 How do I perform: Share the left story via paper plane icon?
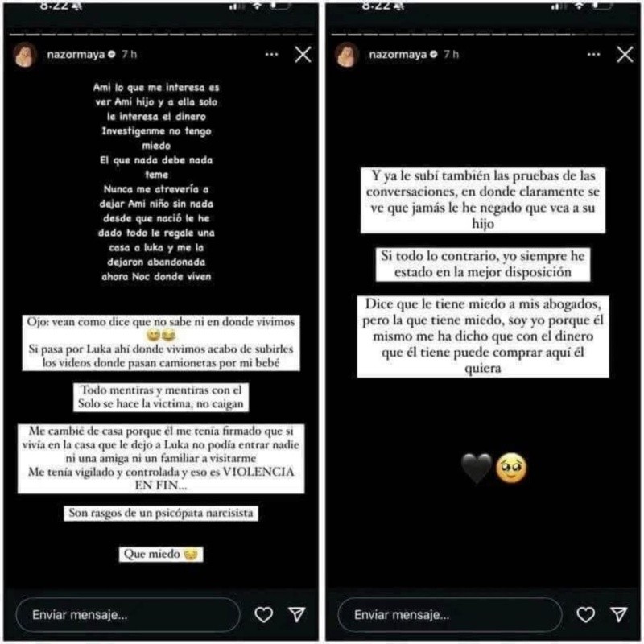click(297, 614)
